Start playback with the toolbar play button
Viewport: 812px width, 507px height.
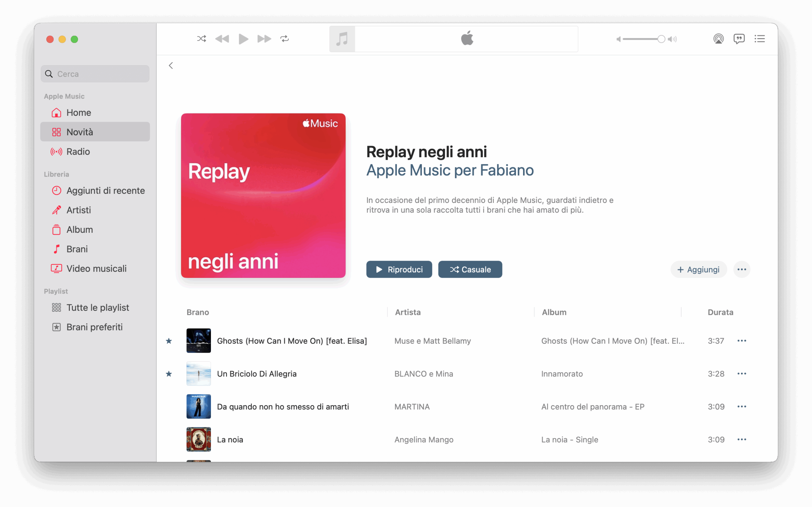[x=243, y=39]
